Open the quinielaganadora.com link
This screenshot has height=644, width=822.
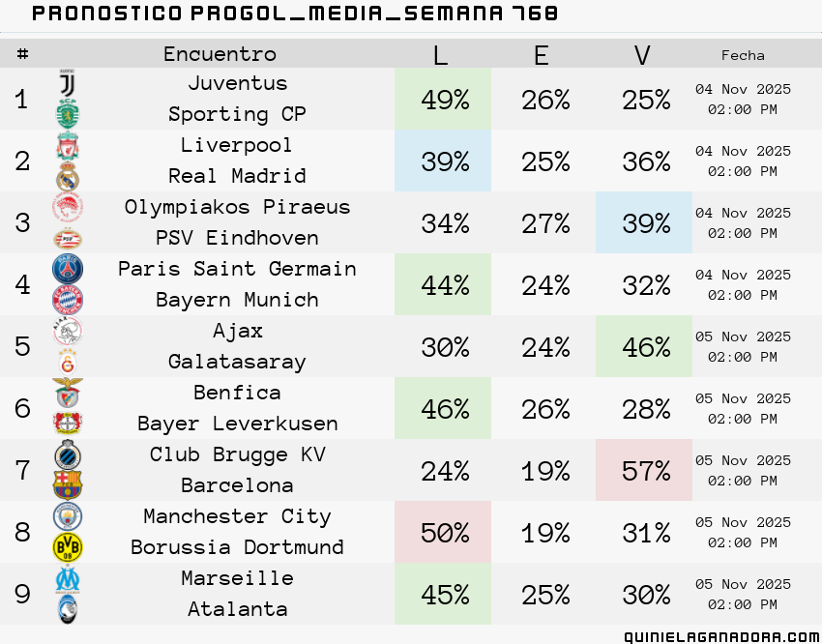point(722,636)
